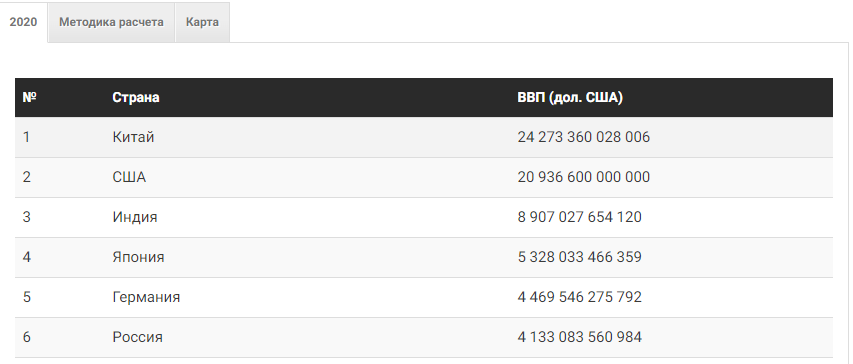Click GDP value 4 133 083 560 984
This screenshot has width=853, height=364.
coord(579,337)
